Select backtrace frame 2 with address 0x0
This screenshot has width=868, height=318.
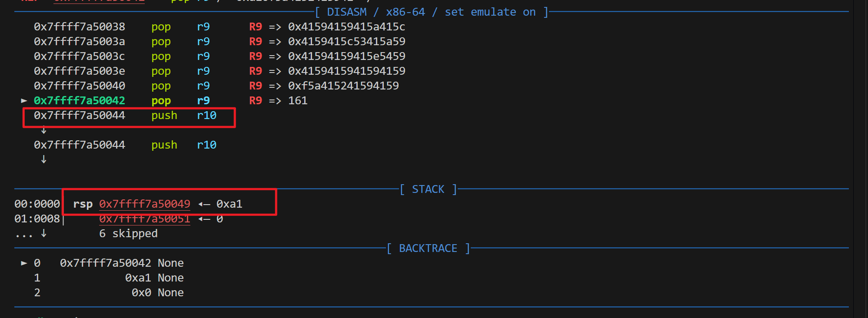tap(141, 293)
